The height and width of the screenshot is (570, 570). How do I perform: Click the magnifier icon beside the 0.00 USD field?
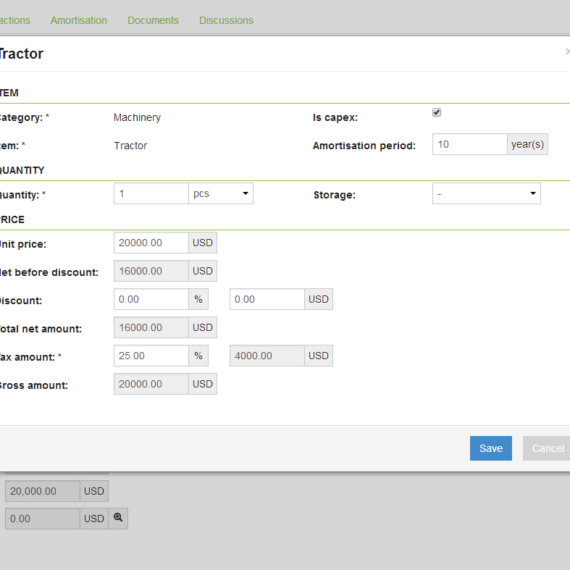(118, 518)
